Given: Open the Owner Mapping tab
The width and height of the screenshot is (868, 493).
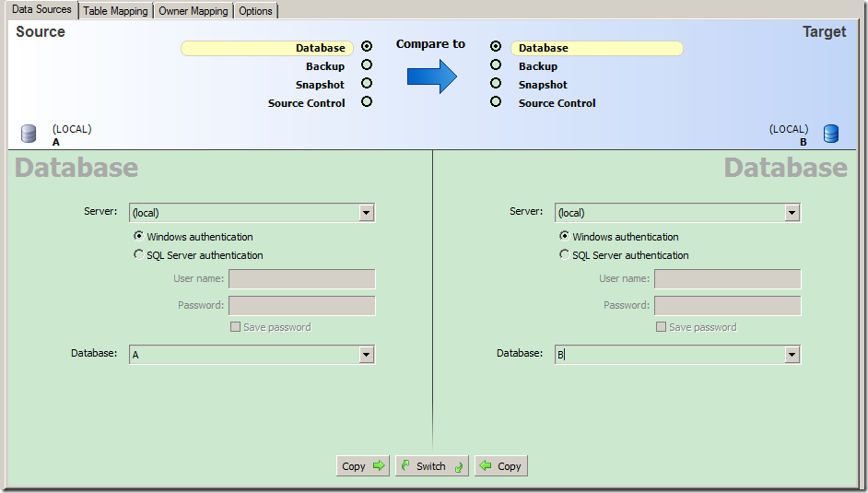Looking at the screenshot, I should pyautogui.click(x=194, y=10).
